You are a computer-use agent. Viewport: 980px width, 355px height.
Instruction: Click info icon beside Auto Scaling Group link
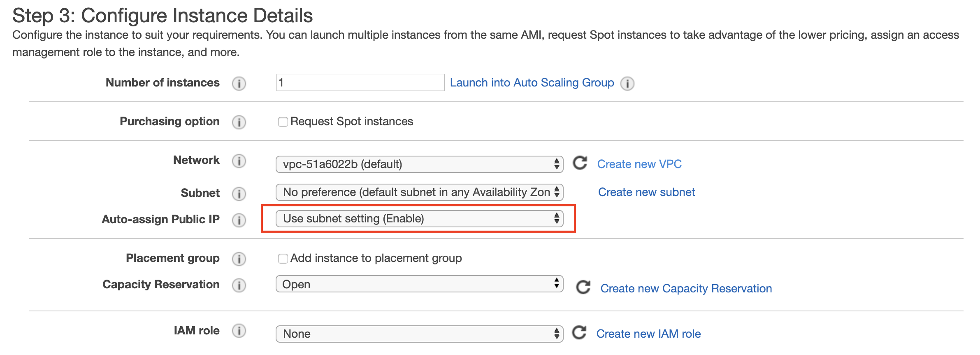click(627, 84)
